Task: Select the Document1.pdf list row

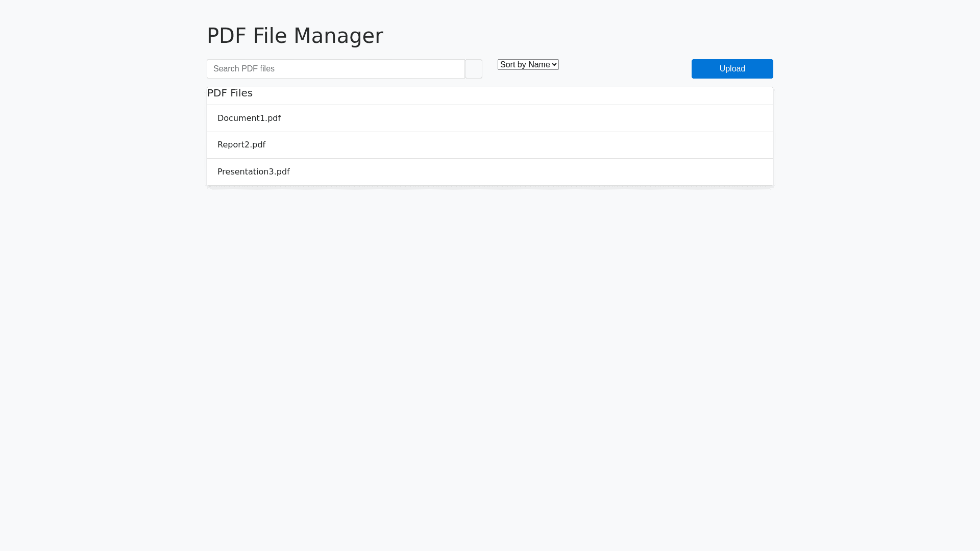Action: pos(489,118)
